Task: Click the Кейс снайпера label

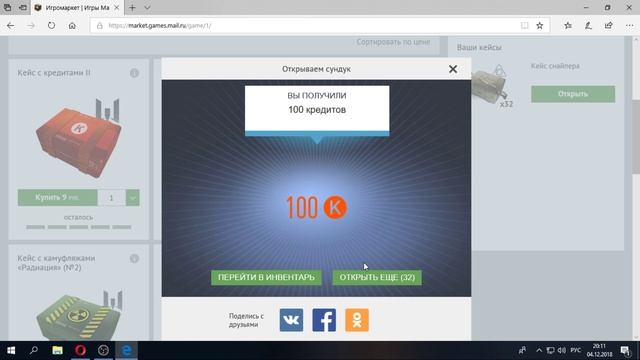Action: 555,66
